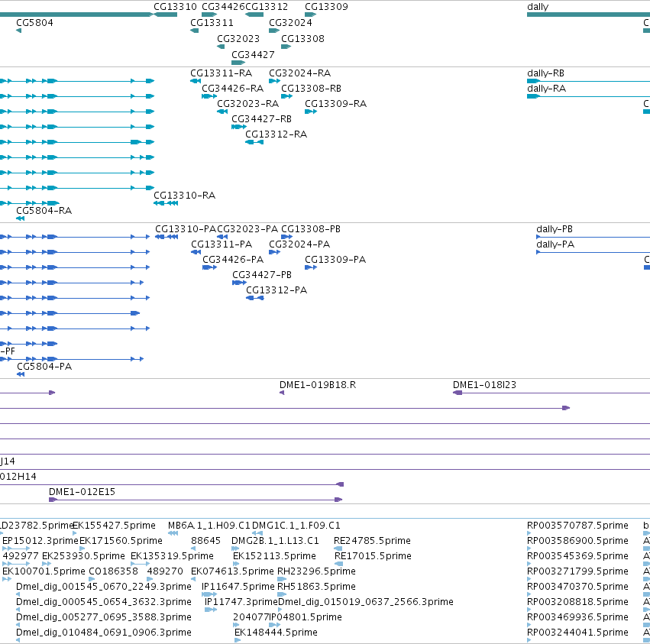Open EST label CO186358
The width and height of the screenshot is (650, 644).
point(114,571)
